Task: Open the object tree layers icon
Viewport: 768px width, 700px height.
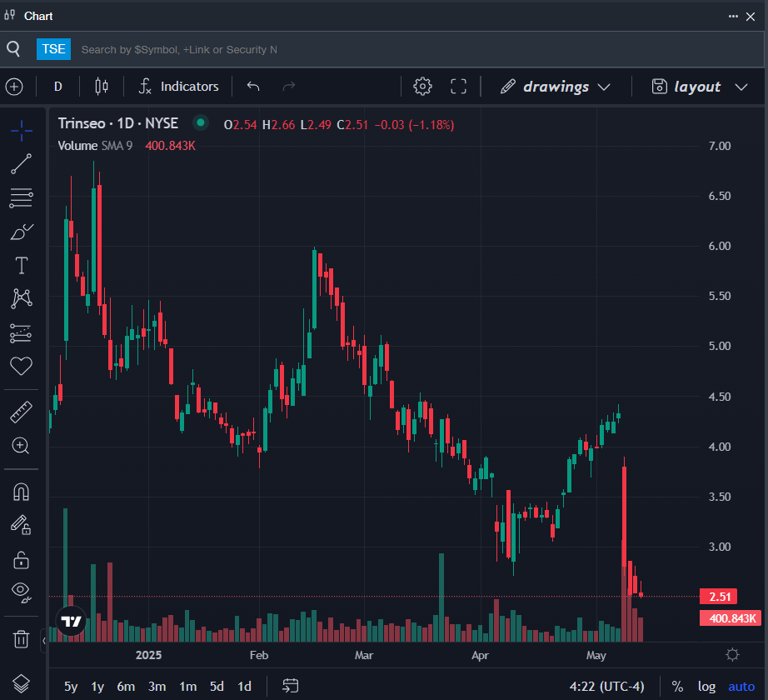Action: 21,683
